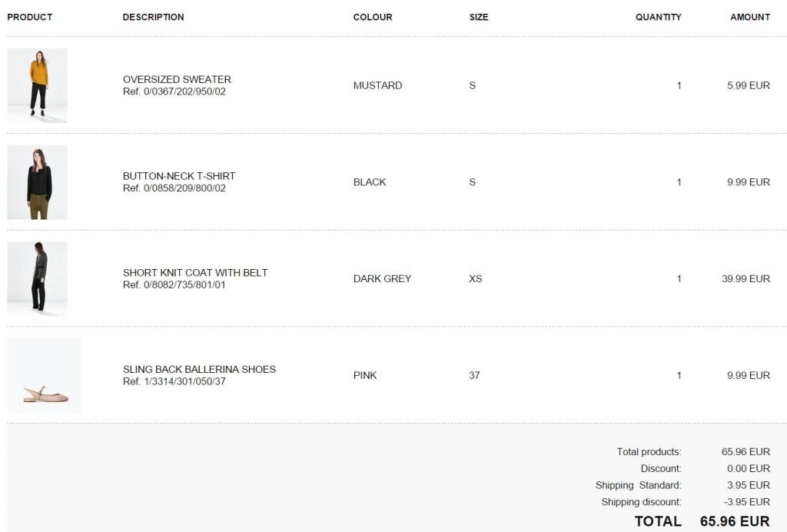The height and width of the screenshot is (532, 787).
Task: Select the short knit coat thumbnail
Action: (x=37, y=278)
